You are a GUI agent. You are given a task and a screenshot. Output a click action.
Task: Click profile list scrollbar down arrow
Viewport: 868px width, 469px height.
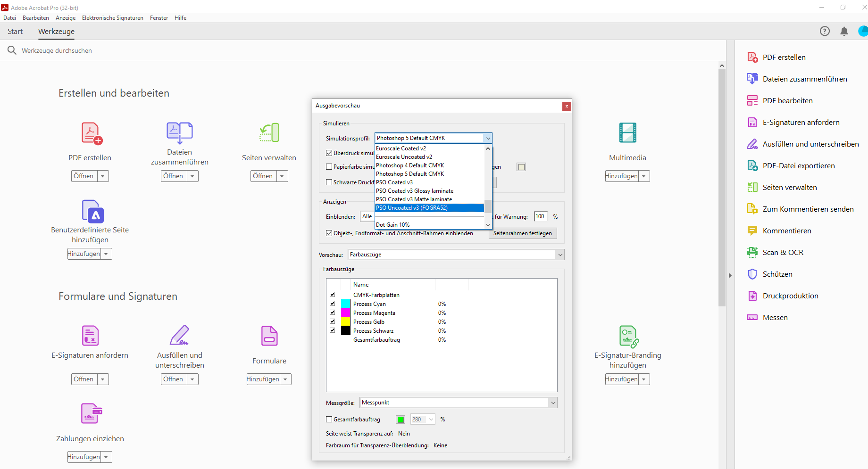click(x=488, y=225)
